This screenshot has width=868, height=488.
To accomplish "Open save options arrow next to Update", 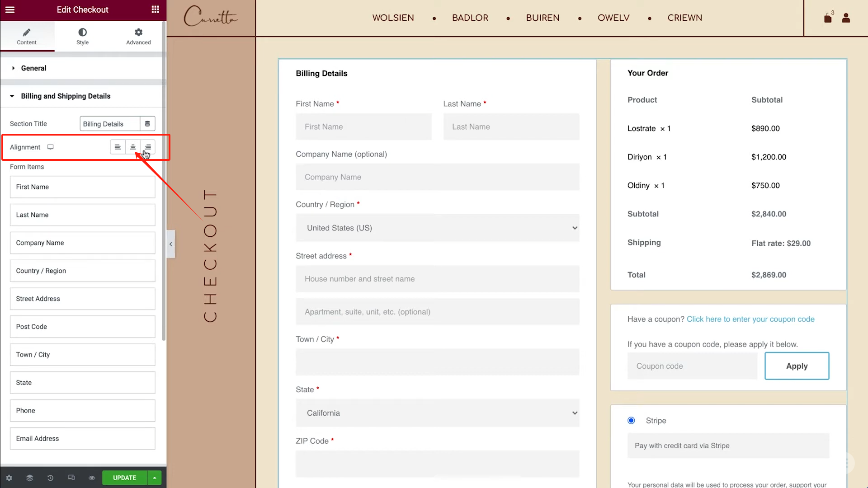I will click(x=155, y=478).
